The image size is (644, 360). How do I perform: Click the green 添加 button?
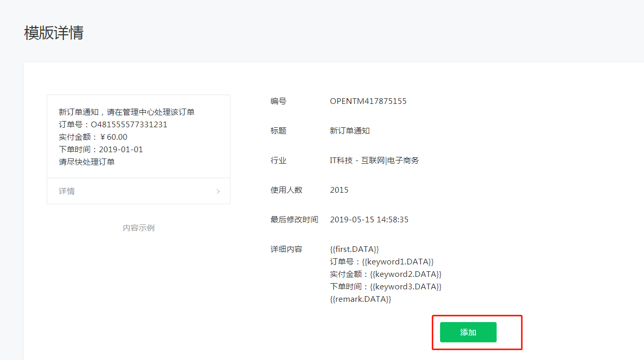pos(468,332)
